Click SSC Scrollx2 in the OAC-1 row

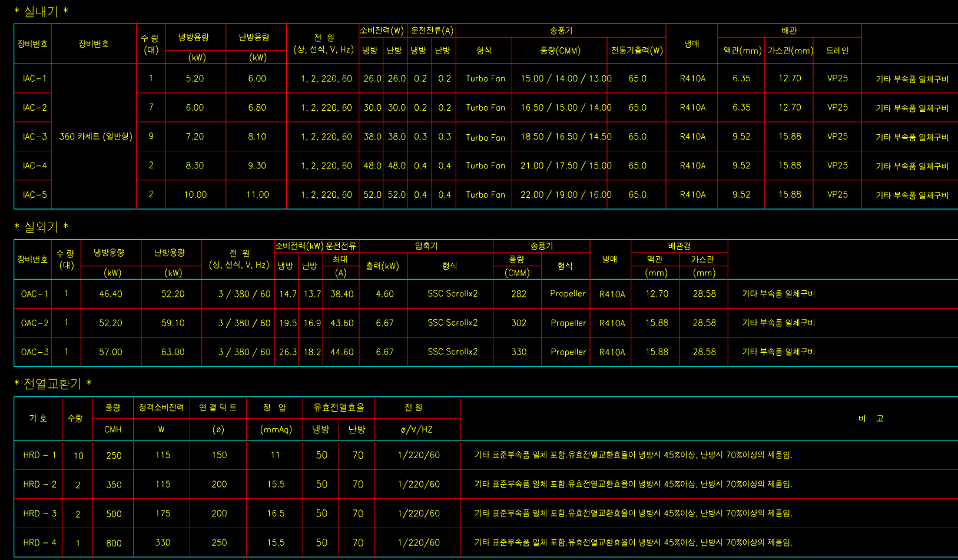(452, 293)
